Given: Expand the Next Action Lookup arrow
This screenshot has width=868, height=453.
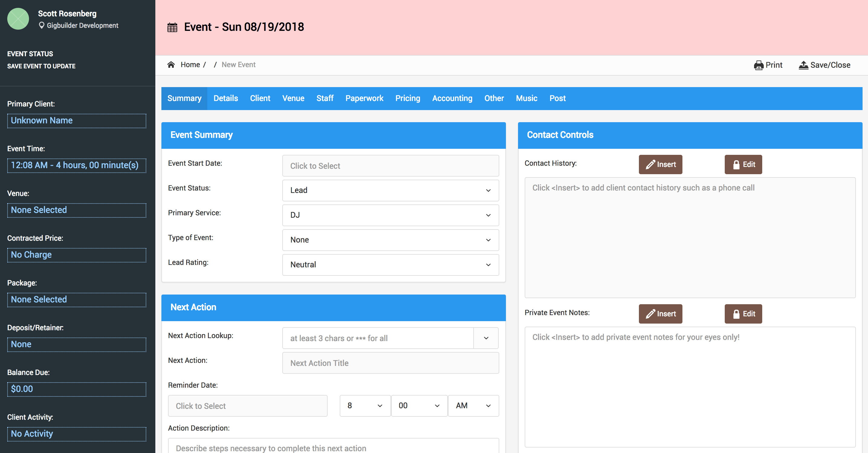Looking at the screenshot, I should pyautogui.click(x=486, y=338).
